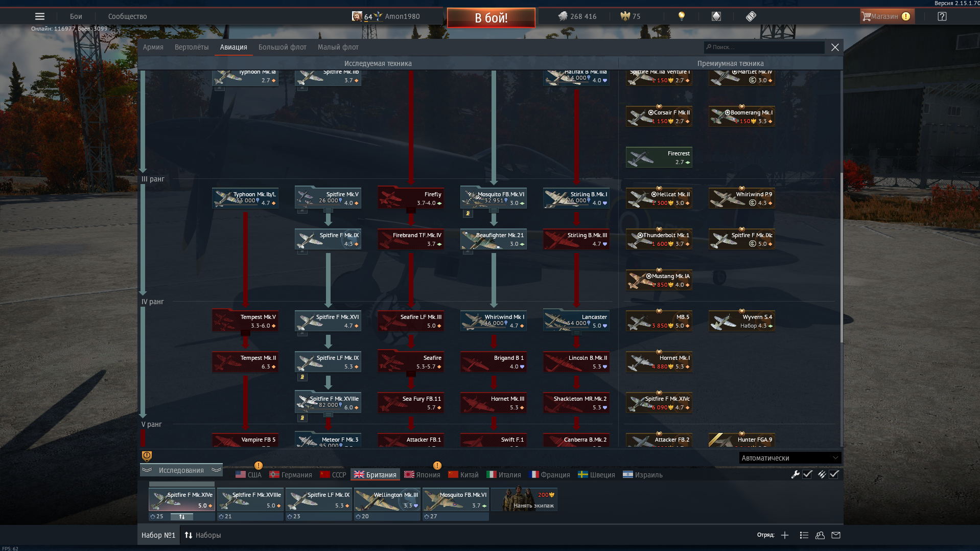Select premium Wyvern S.4 vehicle

coord(742,321)
